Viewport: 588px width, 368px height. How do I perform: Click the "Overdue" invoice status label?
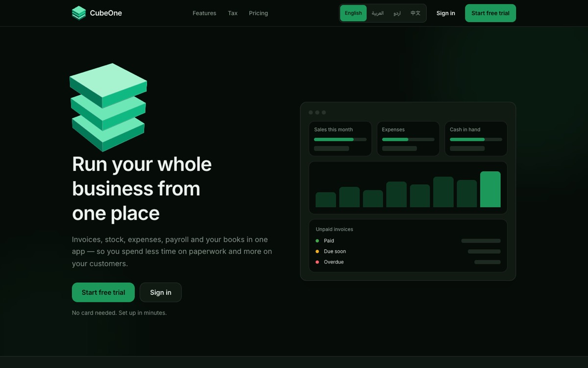(x=334, y=262)
